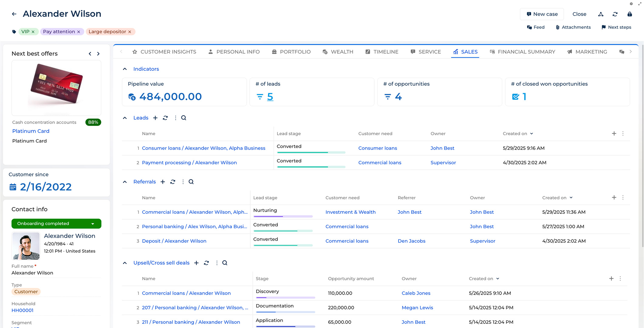
Task: Refresh the record with the sync icon
Action: [x=615, y=14]
